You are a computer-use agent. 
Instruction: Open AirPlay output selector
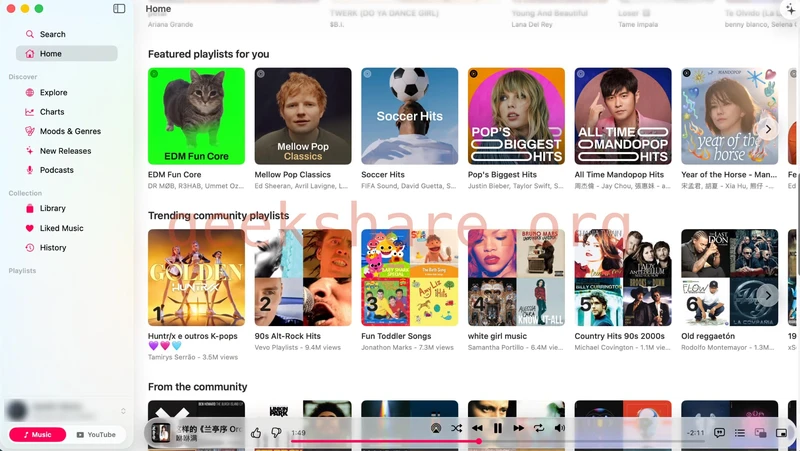tap(436, 429)
